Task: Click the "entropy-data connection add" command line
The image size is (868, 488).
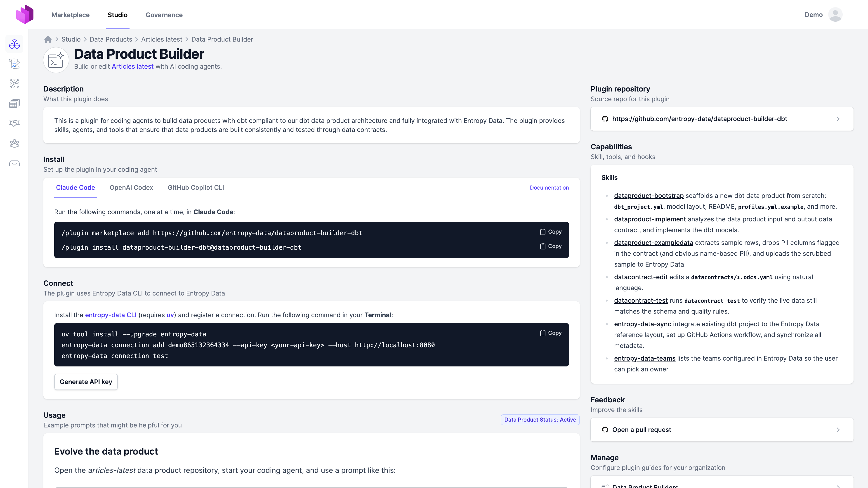Action: [248, 345]
